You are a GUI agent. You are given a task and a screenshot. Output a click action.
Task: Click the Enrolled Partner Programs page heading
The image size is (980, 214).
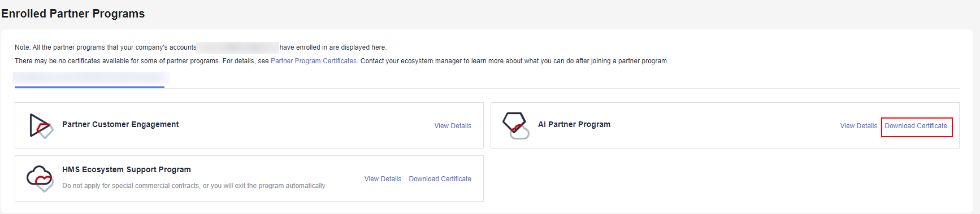click(73, 14)
